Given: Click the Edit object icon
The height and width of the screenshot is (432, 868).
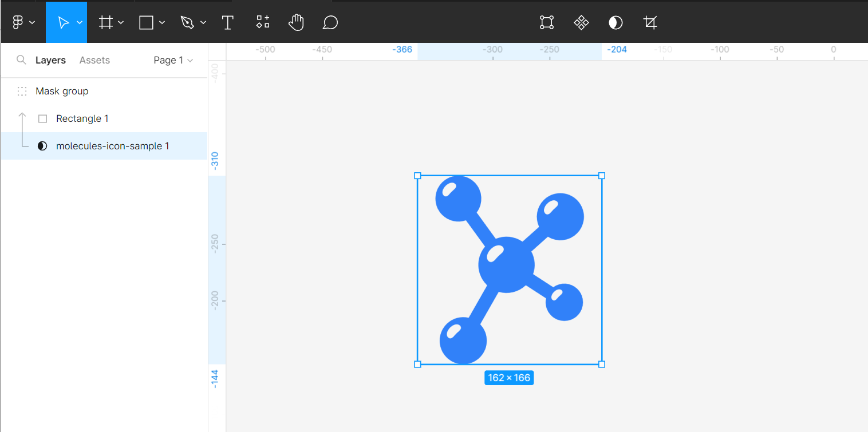Looking at the screenshot, I should click(x=547, y=22).
